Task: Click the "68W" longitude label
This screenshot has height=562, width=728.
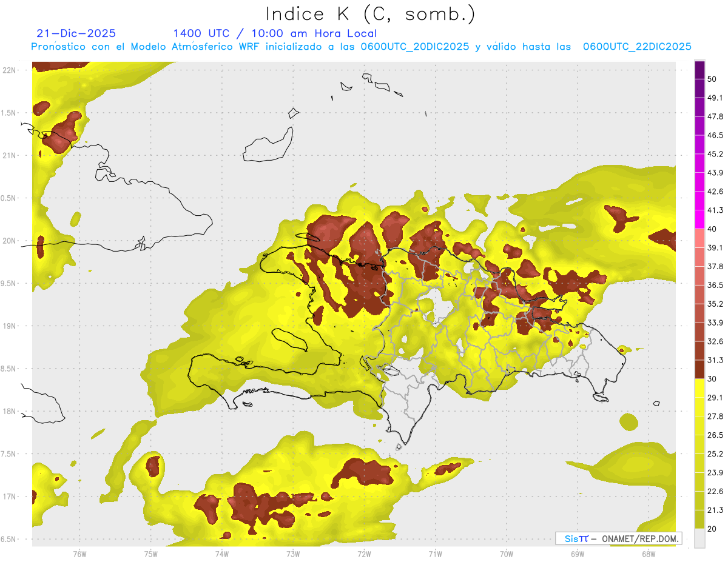Action: click(x=649, y=554)
